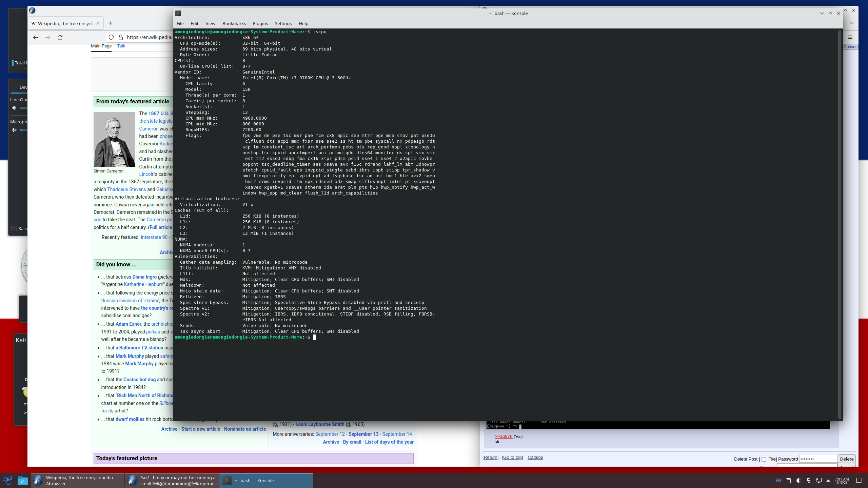The height and width of the screenshot is (488, 868).
Task: Expand hidden system tray icons arrow
Action: [828, 481]
